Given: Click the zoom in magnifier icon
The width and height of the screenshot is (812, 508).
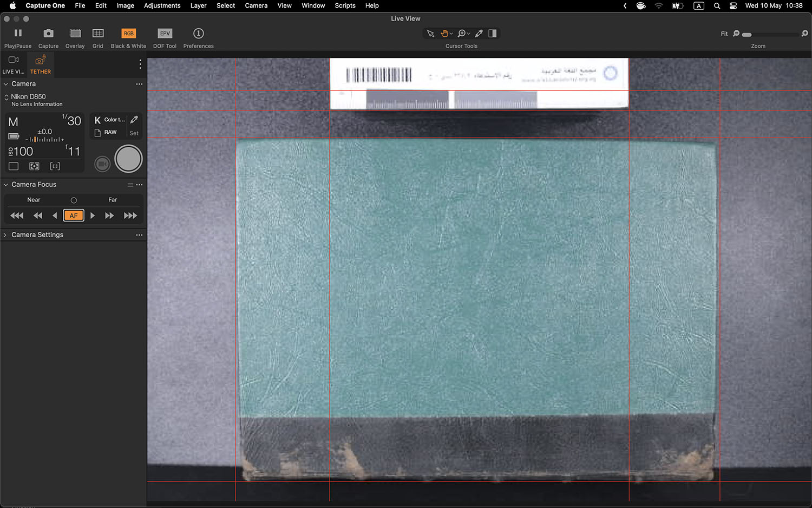Looking at the screenshot, I should point(805,34).
